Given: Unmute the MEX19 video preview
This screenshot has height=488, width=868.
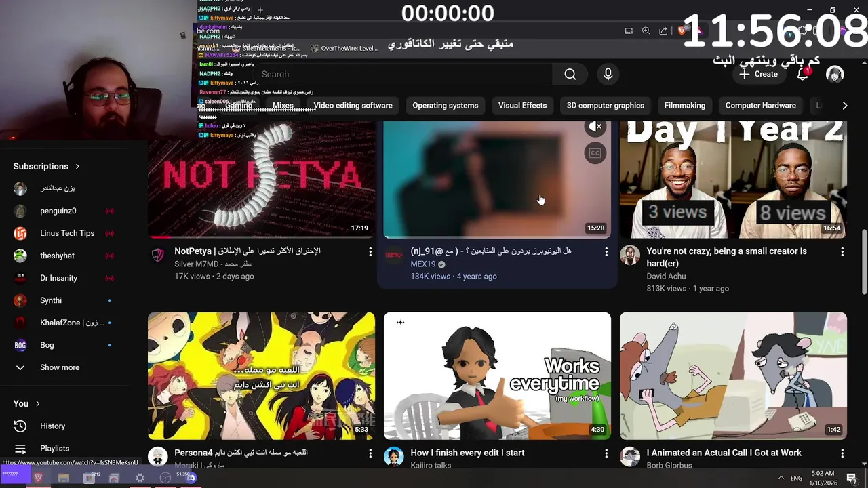Looking at the screenshot, I should tap(595, 127).
